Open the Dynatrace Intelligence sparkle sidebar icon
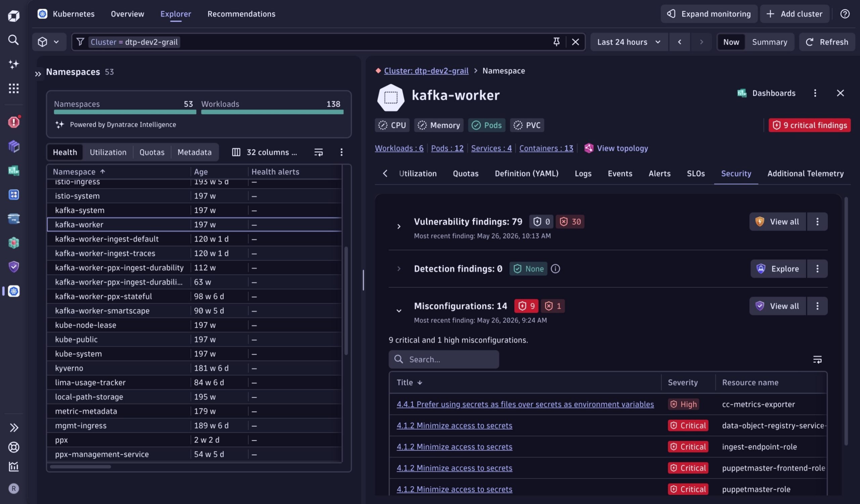Screen dimensions: 860x504 [x=14, y=64]
